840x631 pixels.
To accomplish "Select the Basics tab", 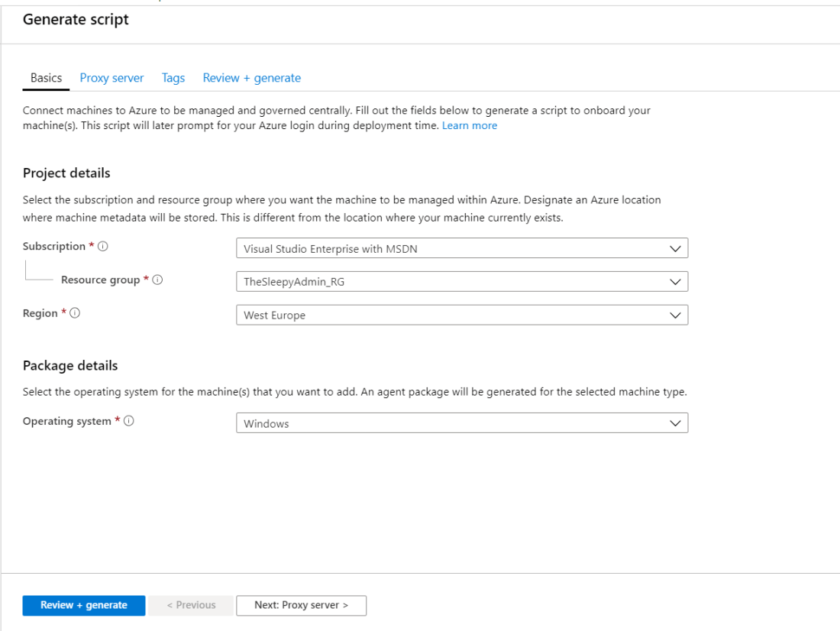I will pyautogui.click(x=46, y=78).
